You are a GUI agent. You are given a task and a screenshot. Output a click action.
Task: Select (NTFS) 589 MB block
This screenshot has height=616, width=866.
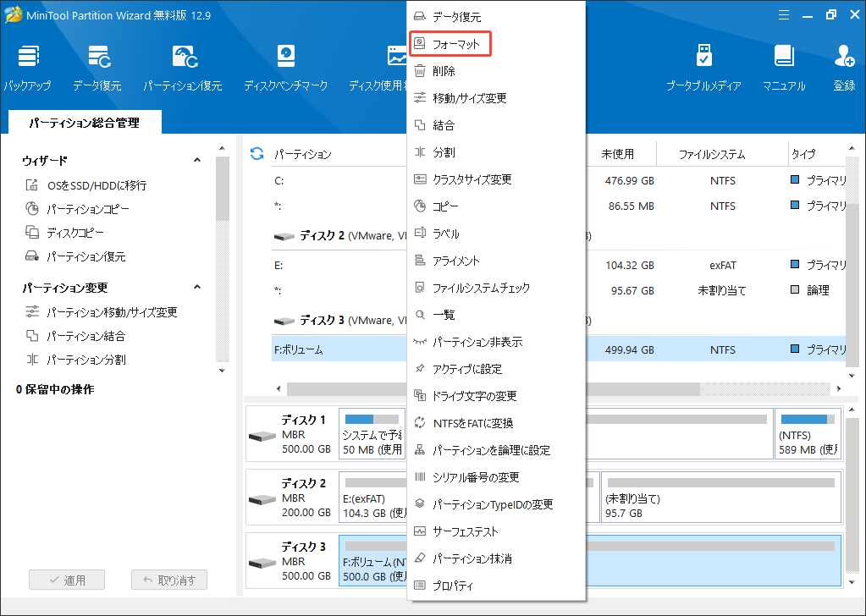808,434
